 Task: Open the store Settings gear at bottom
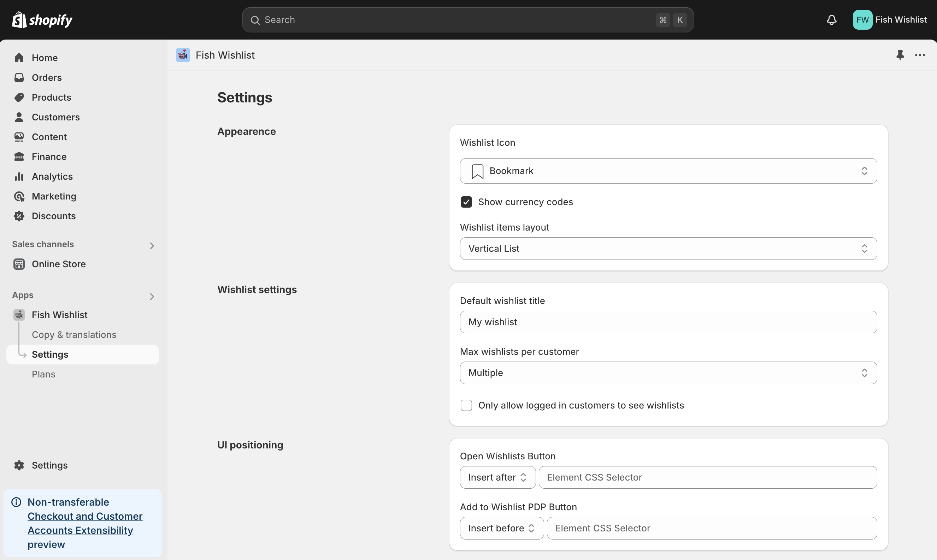(x=49, y=465)
